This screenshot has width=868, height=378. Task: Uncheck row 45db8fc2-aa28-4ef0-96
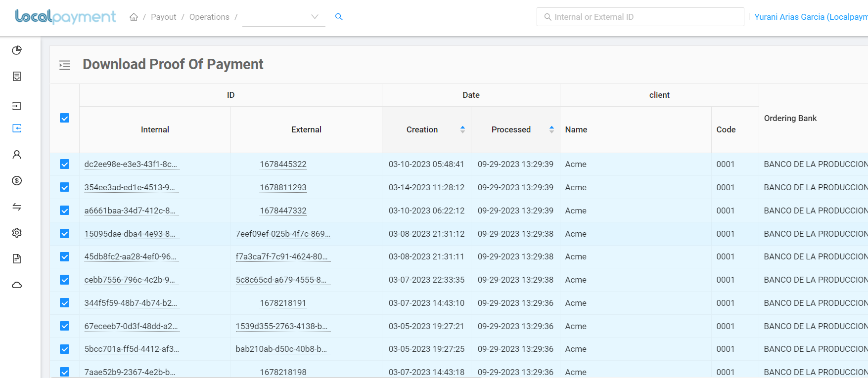(64, 256)
